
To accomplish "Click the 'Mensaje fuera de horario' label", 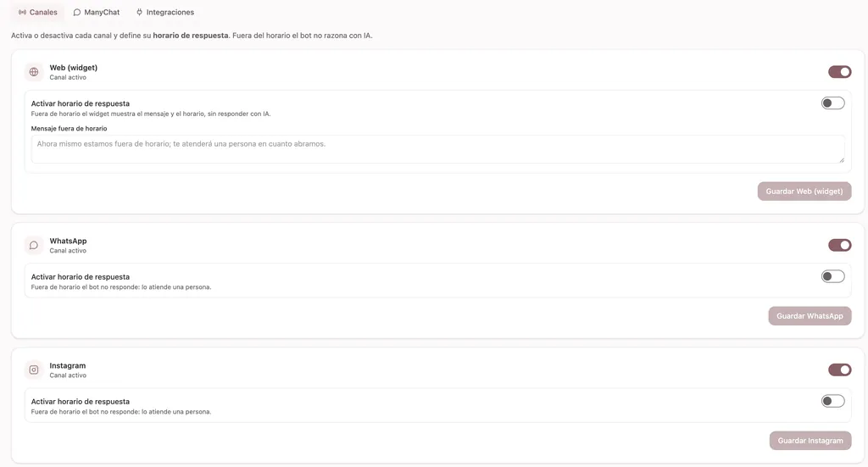I will 70,128.
